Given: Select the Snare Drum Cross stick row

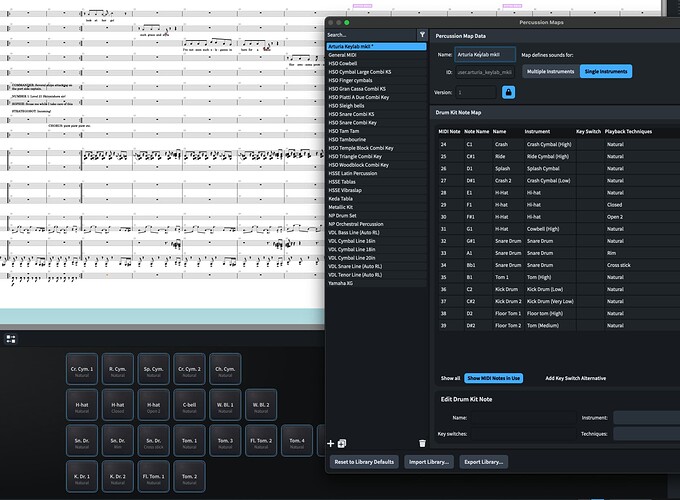Looking at the screenshot, I should [x=559, y=265].
